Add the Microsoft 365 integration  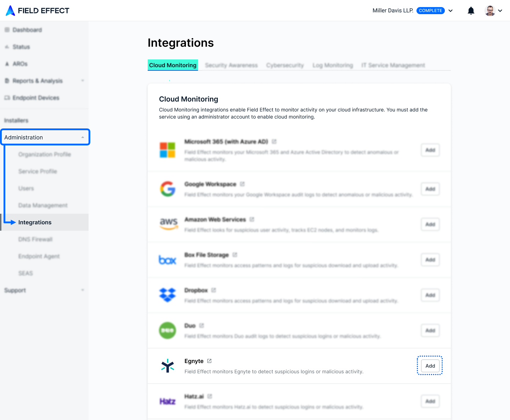[430, 150]
